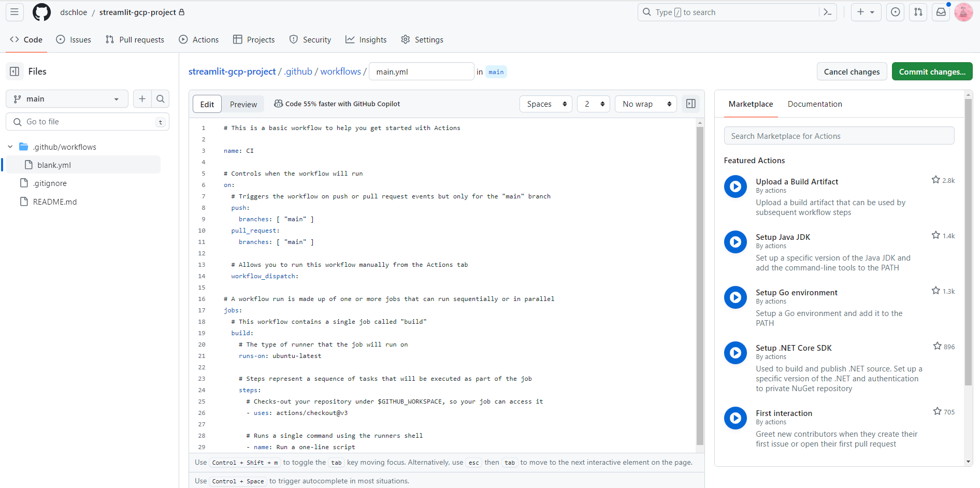980x488 pixels.
Task: Collapse the .github/workflows folder
Action: coord(10,147)
